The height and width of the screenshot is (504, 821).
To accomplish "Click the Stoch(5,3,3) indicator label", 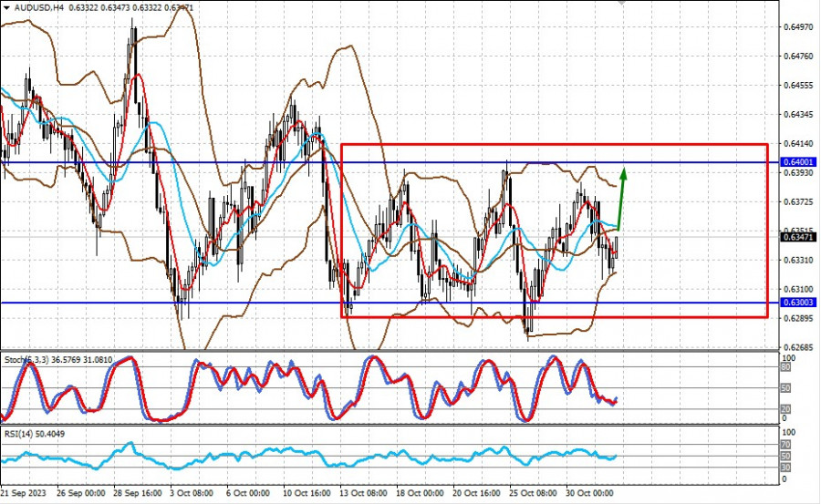I will (x=26, y=360).
